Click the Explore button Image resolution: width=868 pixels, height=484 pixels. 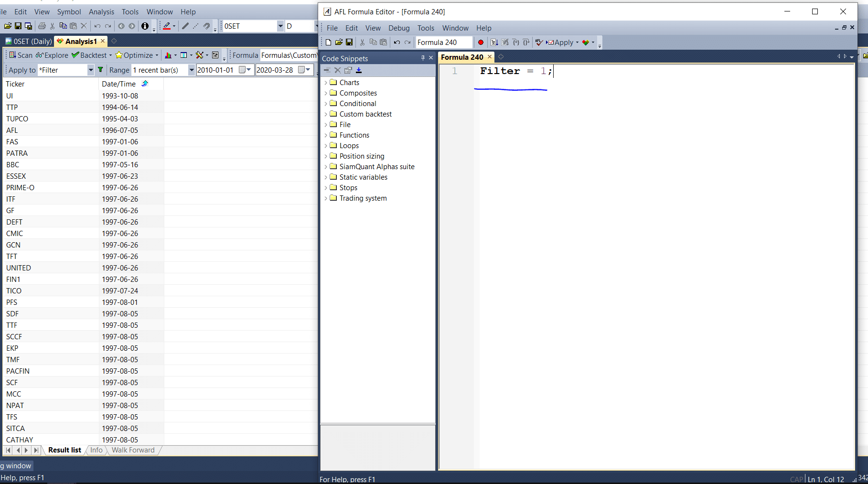(52, 55)
